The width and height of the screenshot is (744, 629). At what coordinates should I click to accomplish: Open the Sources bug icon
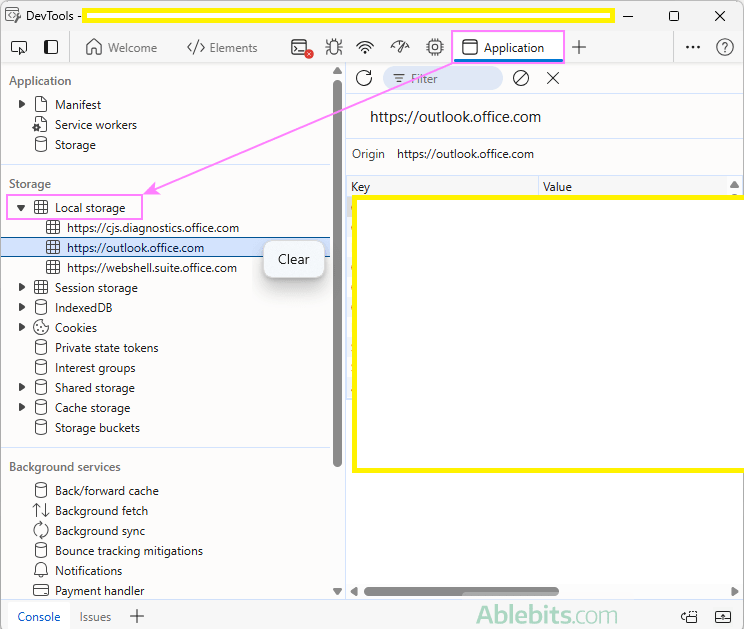(x=334, y=47)
